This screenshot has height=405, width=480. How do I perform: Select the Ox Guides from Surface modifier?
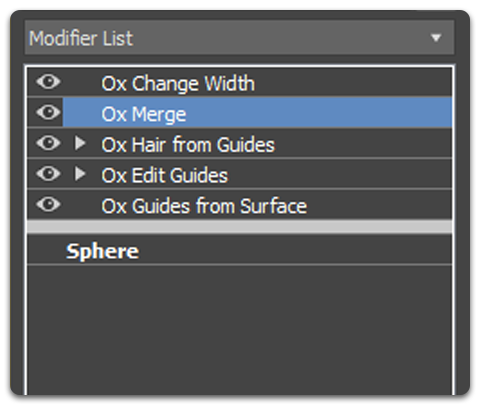coord(204,206)
